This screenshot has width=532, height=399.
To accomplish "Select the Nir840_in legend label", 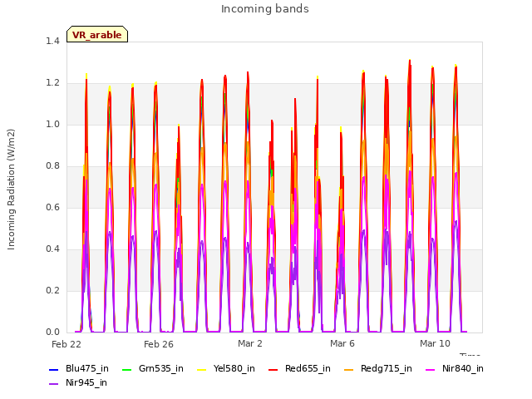I will click(x=463, y=368).
